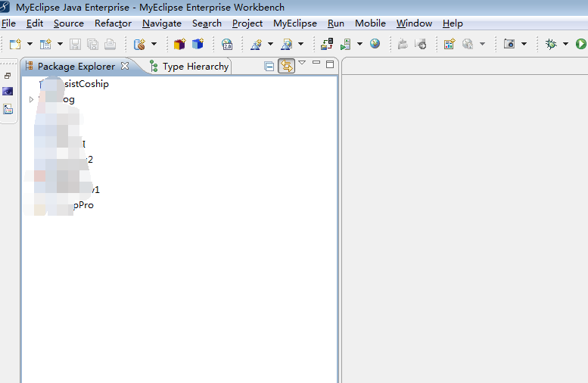Open the Help menu

click(x=453, y=23)
